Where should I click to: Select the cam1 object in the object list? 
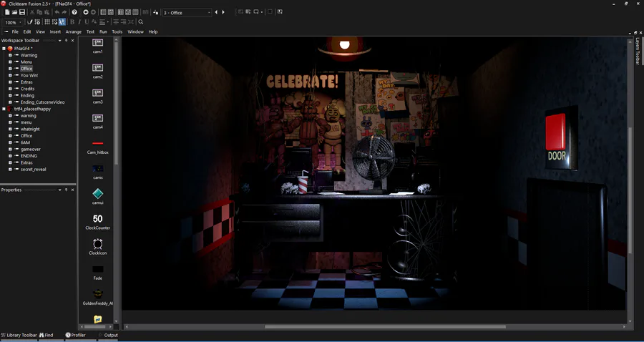coord(98,45)
